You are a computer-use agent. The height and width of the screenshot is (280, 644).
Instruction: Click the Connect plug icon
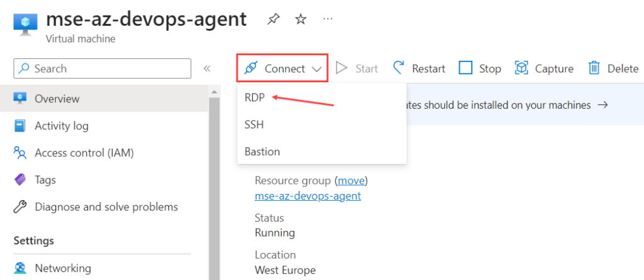point(250,68)
